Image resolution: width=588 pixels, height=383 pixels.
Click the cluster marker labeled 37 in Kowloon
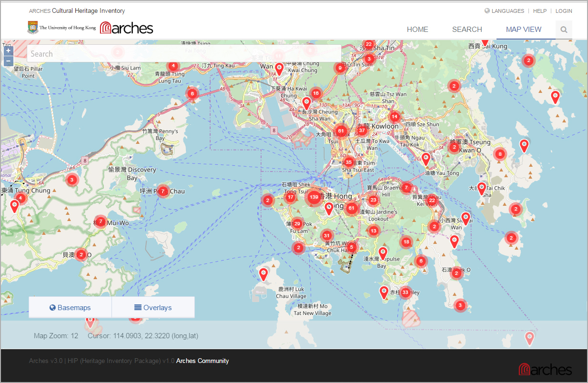[x=362, y=130]
